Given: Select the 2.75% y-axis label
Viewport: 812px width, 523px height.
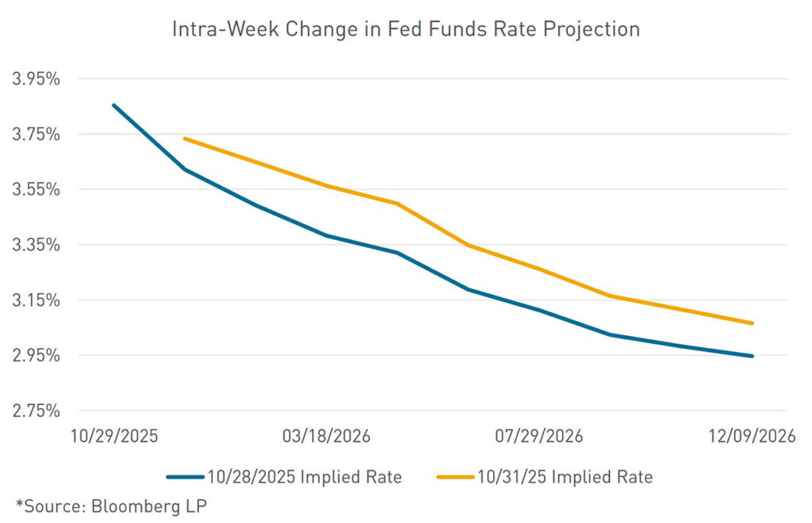Looking at the screenshot, I should (36, 411).
